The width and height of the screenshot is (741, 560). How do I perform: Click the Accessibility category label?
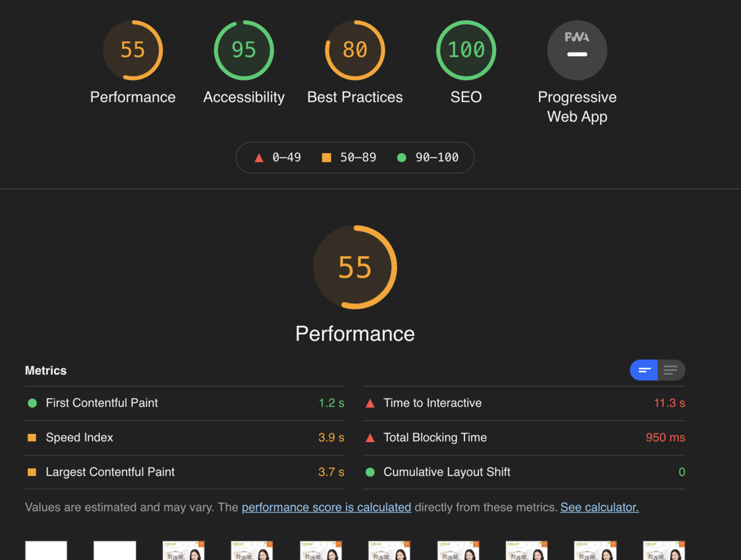[x=244, y=98]
